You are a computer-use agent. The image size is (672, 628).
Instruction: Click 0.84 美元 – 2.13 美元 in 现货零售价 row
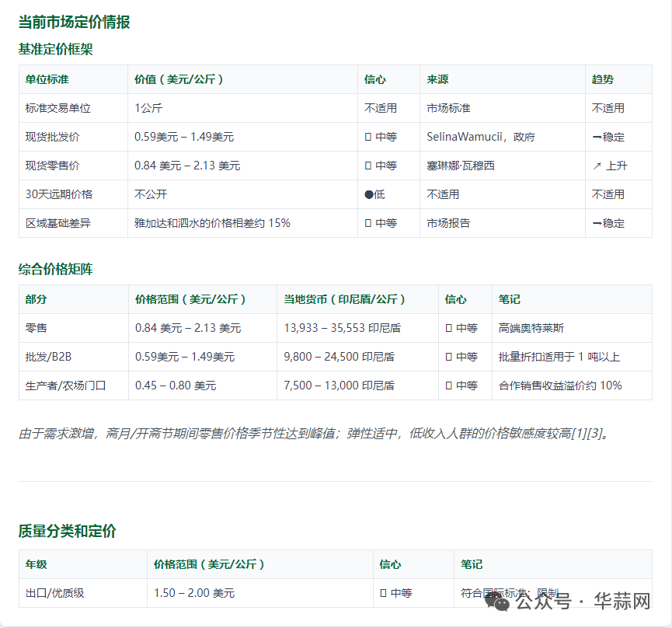click(x=187, y=166)
